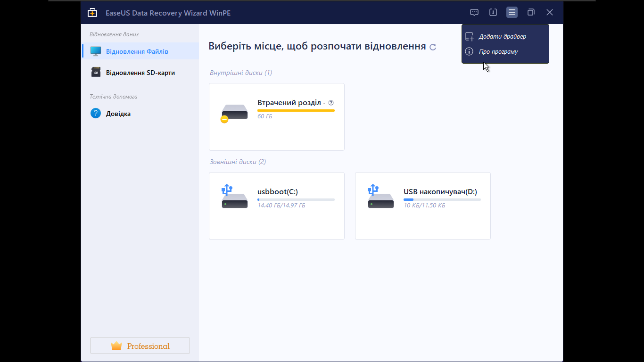Click the SD card icon in sidebar
This screenshot has height=362, width=644.
tap(96, 73)
